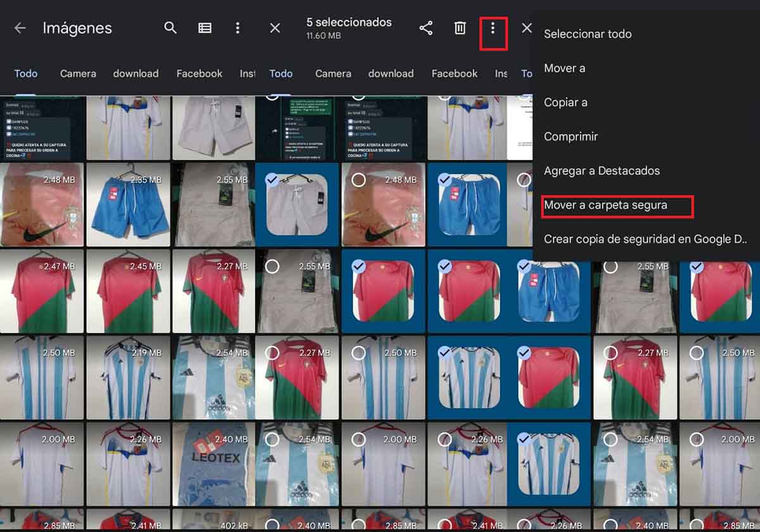The image size is (760, 532).
Task: Check the 2.26 MB white jersey, middle panel
Action: pos(444,439)
